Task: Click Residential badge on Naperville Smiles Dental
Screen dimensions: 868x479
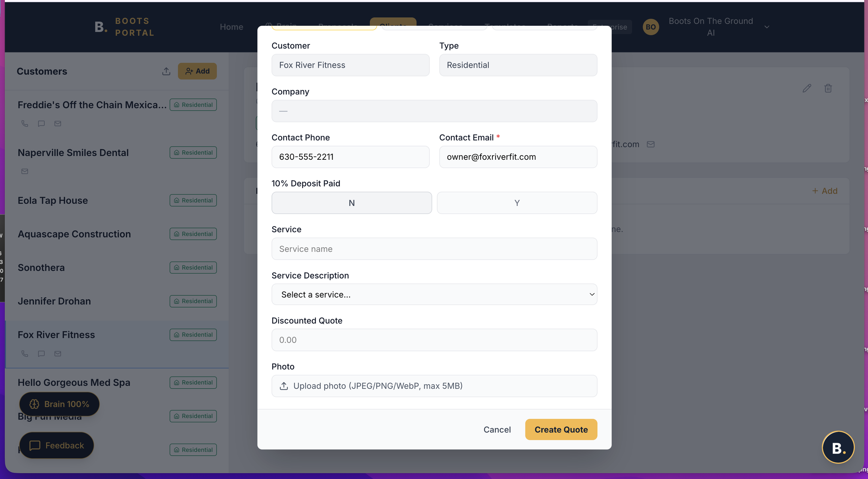Action: coord(193,152)
